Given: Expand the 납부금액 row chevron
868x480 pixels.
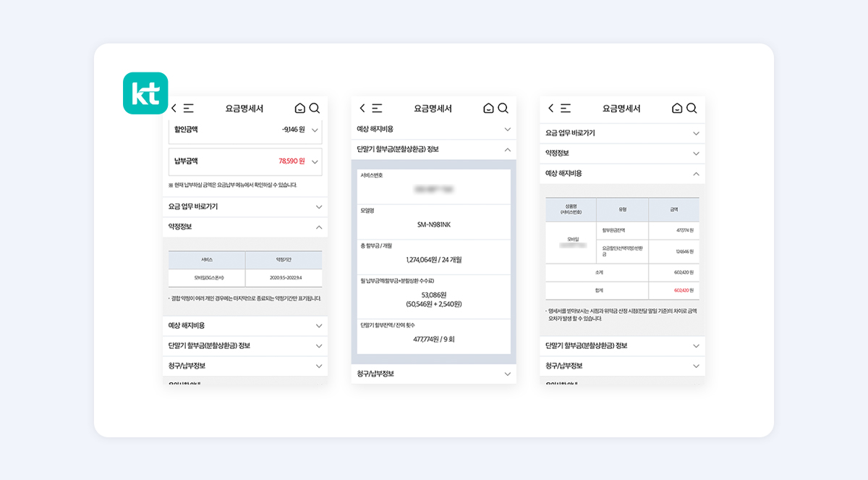Looking at the screenshot, I should (x=315, y=161).
